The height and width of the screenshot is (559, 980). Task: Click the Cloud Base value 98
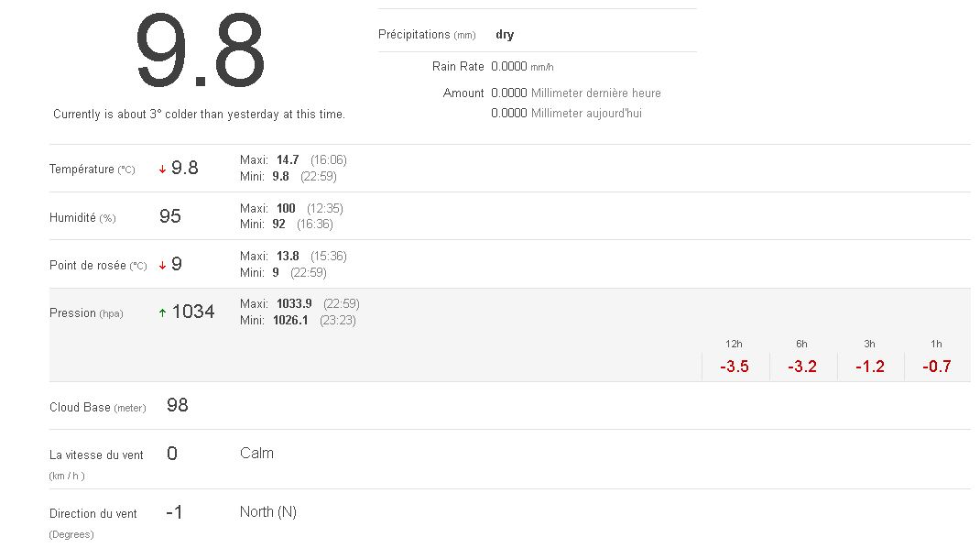(178, 405)
